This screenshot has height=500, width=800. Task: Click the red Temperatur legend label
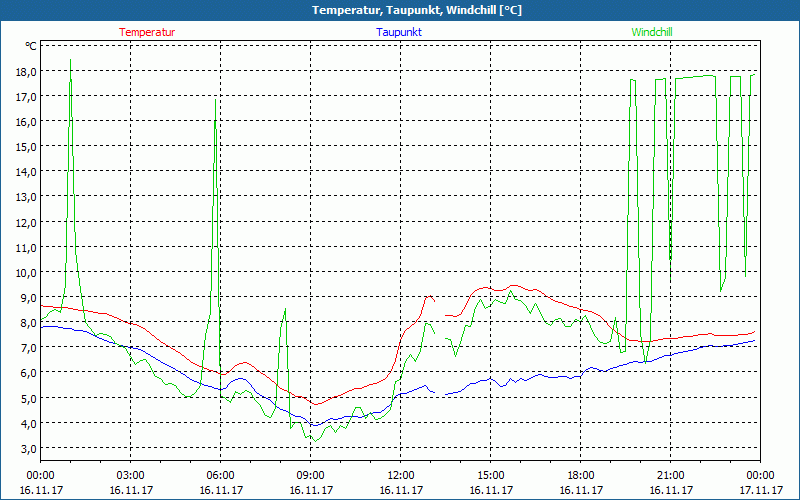click(x=147, y=32)
